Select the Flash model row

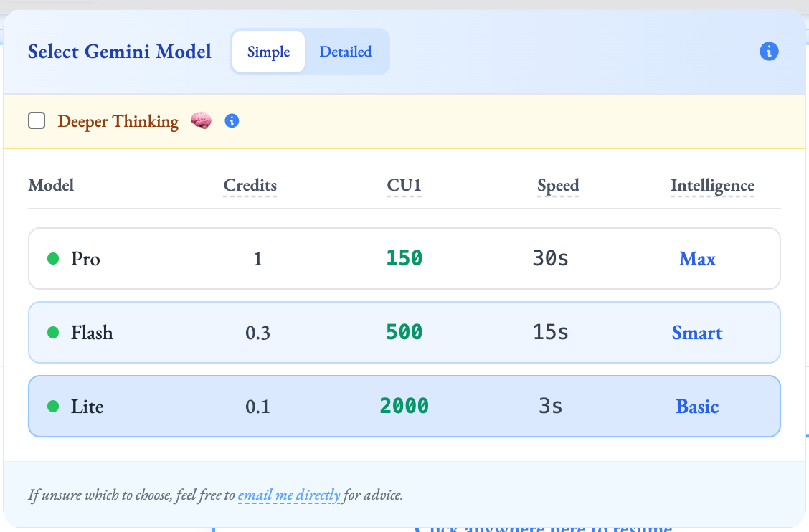click(404, 332)
